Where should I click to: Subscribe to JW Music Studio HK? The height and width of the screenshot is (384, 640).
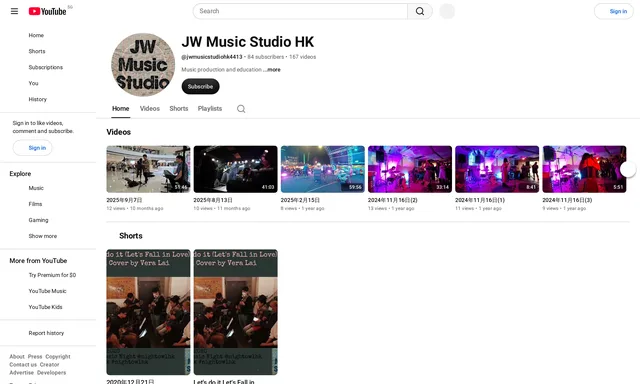pyautogui.click(x=200, y=87)
